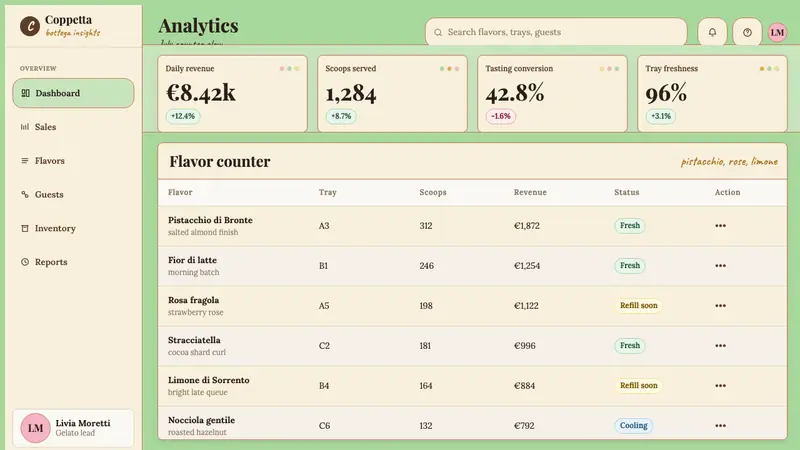
Task: Click revenue cell €1,254
Action: [527, 265]
